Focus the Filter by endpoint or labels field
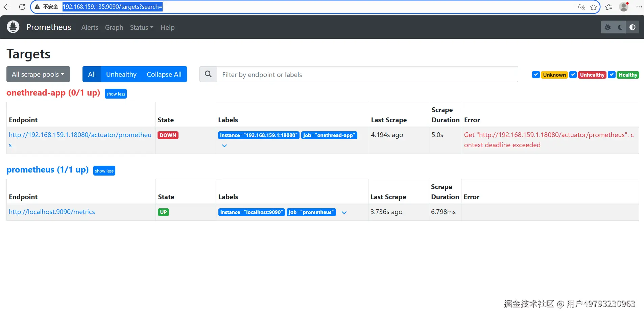 (x=367, y=74)
